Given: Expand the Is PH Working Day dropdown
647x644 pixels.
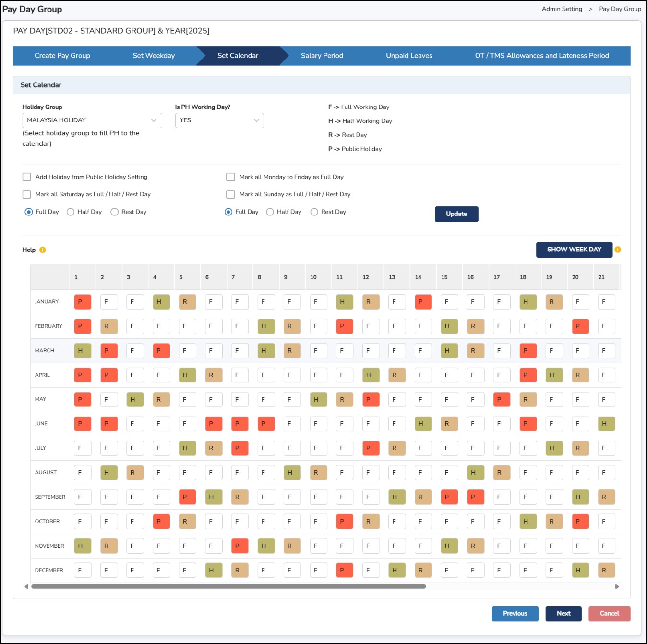Looking at the screenshot, I should tap(219, 120).
